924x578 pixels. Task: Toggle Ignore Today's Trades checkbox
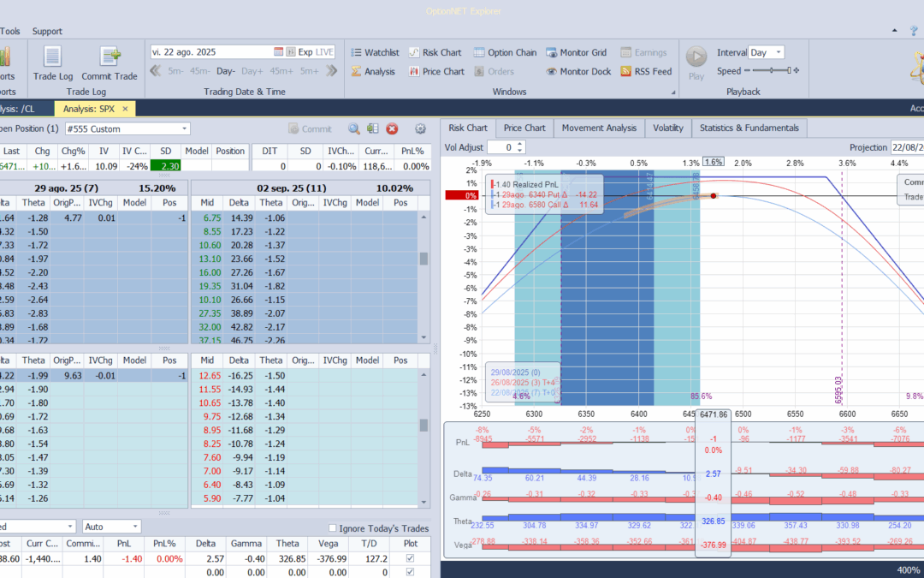(332, 527)
